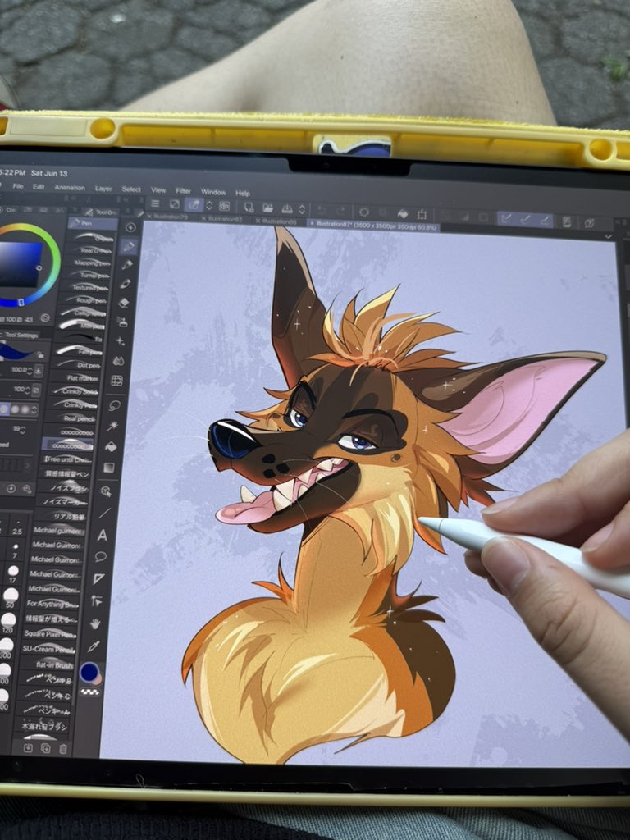The width and height of the screenshot is (630, 840).
Task: Delete the sub tool with the trash icon
Action: (x=63, y=749)
